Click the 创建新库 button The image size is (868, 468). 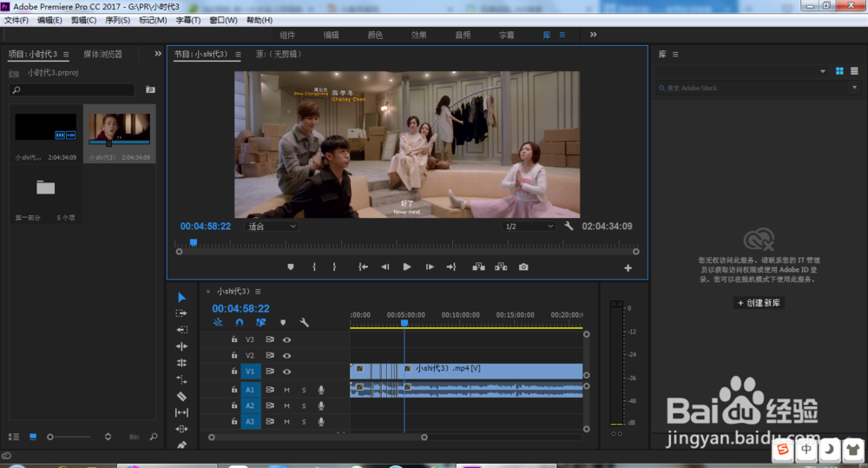pos(759,303)
